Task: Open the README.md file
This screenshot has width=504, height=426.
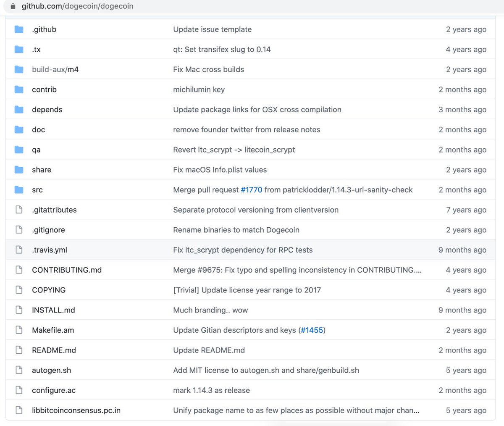Action: click(54, 350)
